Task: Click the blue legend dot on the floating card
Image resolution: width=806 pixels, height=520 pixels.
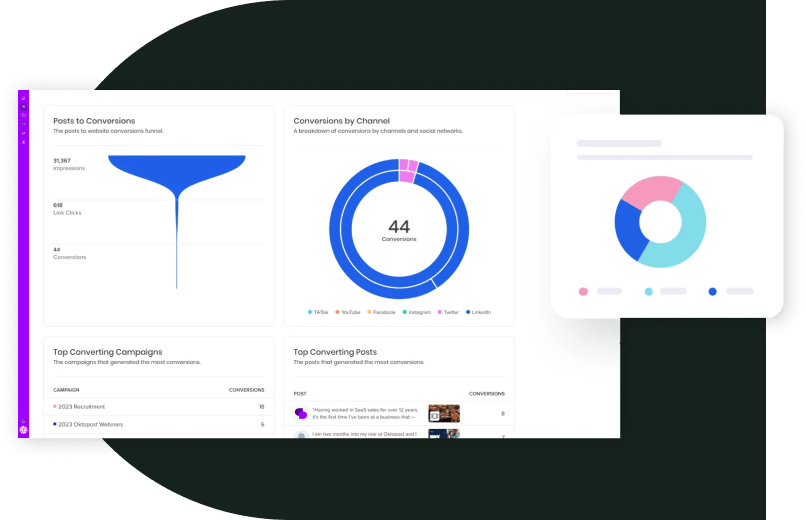Action: [x=712, y=291]
